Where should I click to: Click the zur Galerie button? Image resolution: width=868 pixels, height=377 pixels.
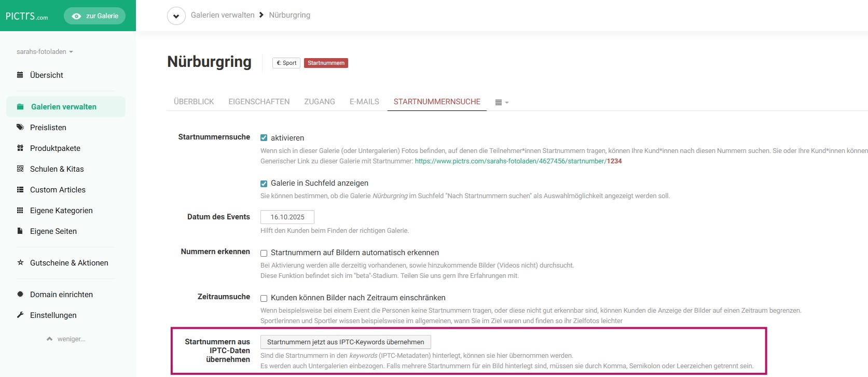94,16
